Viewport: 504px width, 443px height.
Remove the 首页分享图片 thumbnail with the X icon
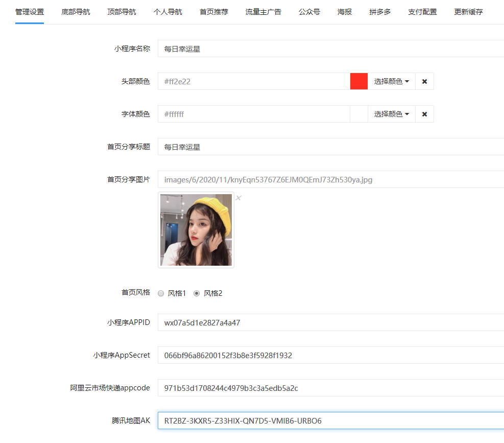[238, 198]
